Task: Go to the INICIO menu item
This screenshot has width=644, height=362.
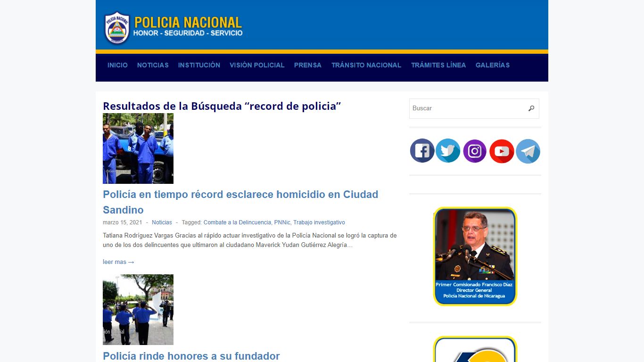Action: point(117,65)
